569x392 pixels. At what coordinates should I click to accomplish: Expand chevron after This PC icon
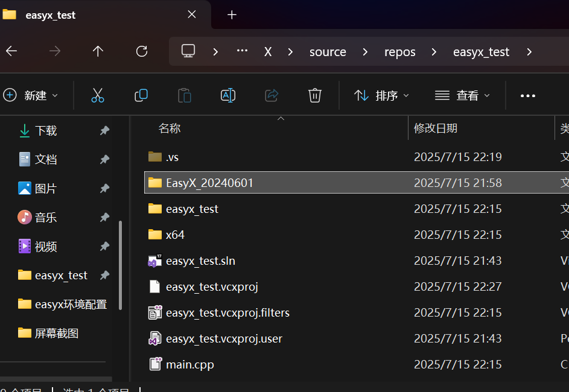pos(215,52)
